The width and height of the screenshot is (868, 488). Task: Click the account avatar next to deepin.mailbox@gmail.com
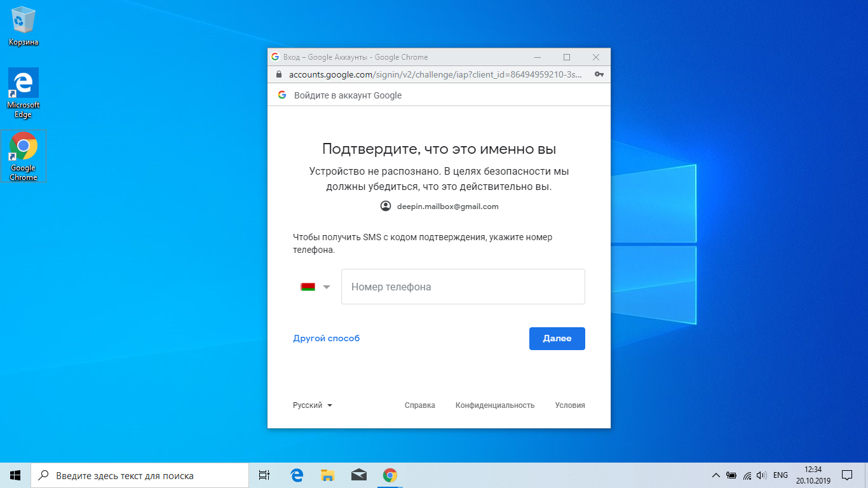pos(385,207)
